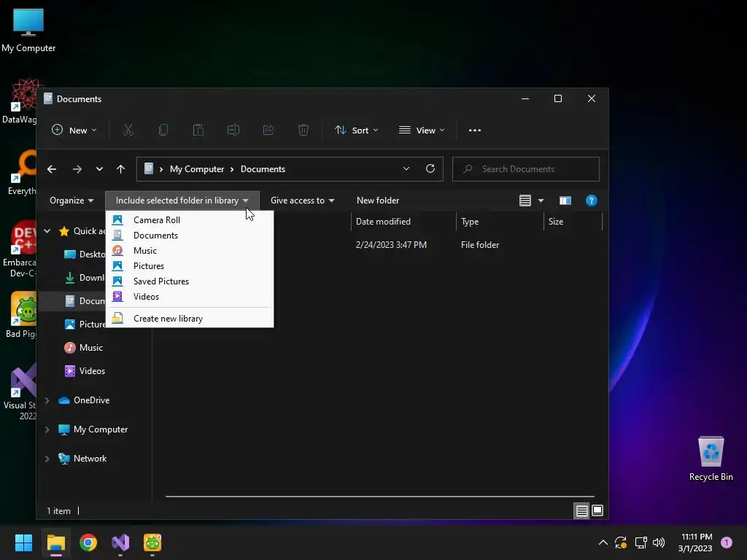747x560 pixels.
Task: Select My Computer desktop icon
Action: point(28,31)
